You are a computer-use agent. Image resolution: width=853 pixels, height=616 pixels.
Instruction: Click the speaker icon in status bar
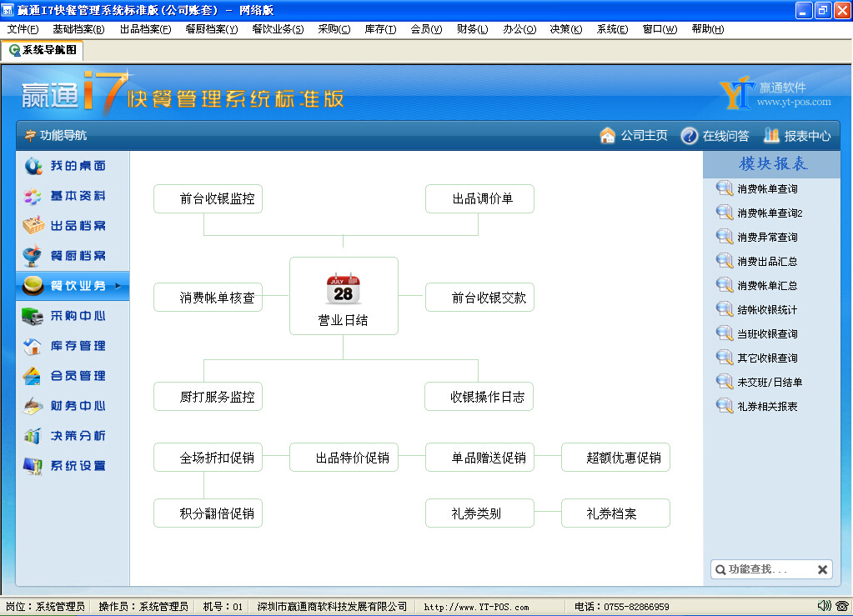click(824, 606)
